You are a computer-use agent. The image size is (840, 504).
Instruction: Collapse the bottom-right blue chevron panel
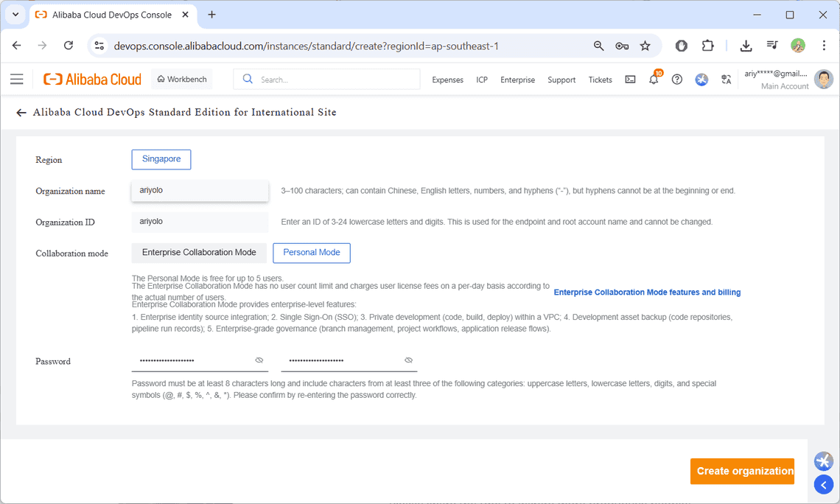(x=823, y=484)
